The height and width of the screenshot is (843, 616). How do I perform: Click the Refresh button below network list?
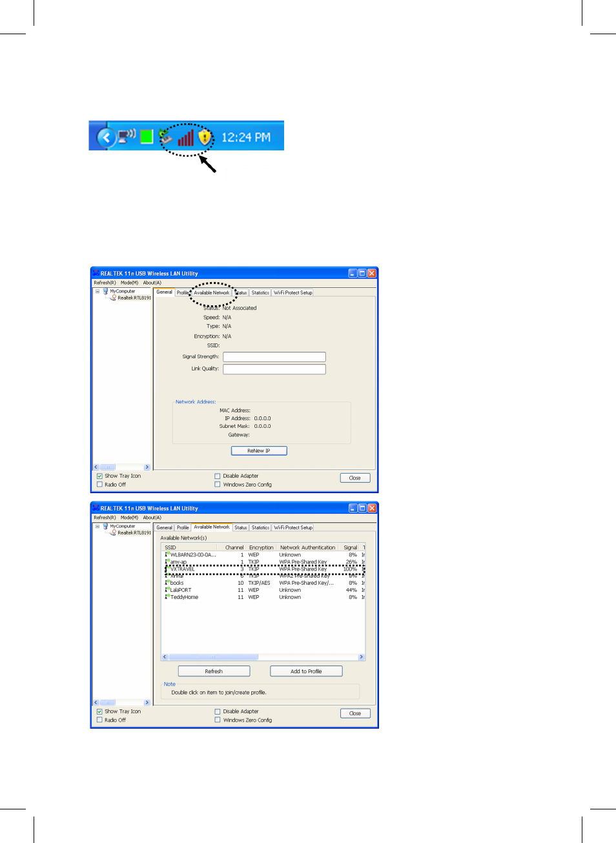214,671
